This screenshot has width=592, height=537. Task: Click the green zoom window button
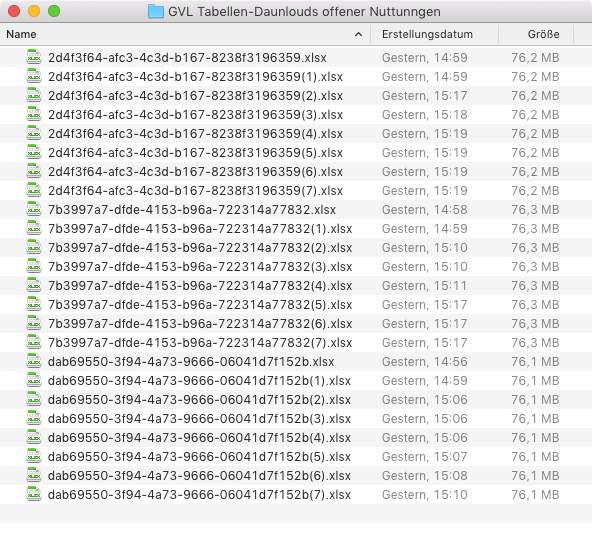click(54, 11)
